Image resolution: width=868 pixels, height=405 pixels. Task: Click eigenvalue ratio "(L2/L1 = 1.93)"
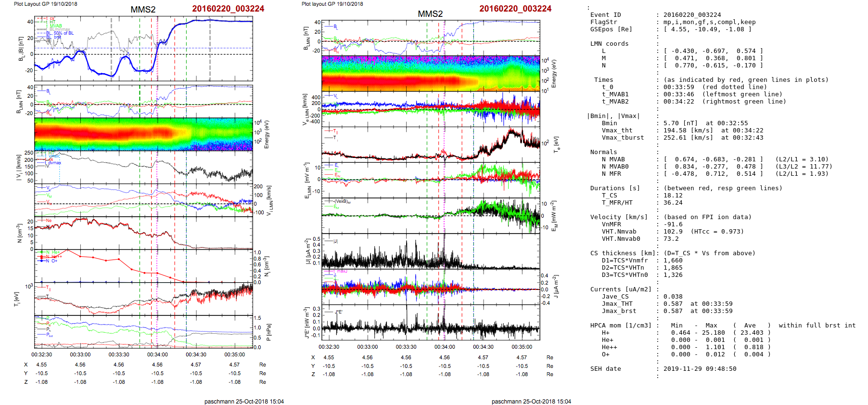[802, 174]
